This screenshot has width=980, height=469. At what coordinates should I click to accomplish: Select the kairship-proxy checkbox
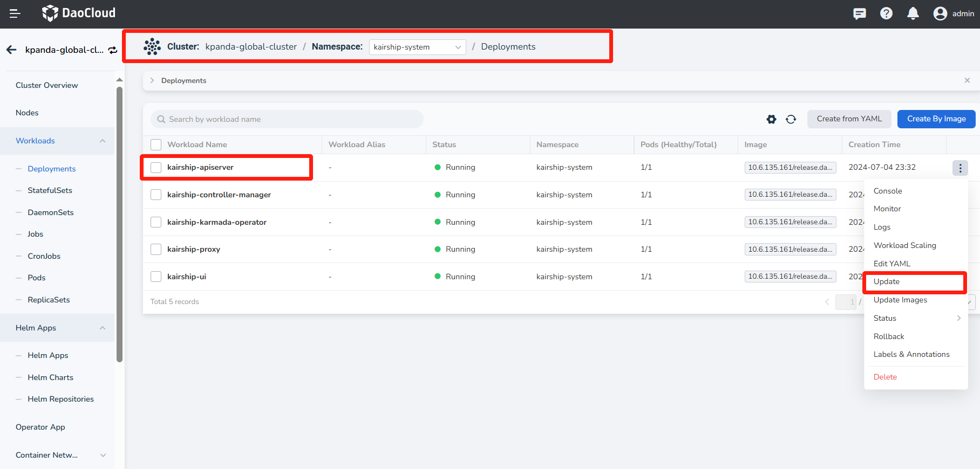pyautogui.click(x=156, y=249)
